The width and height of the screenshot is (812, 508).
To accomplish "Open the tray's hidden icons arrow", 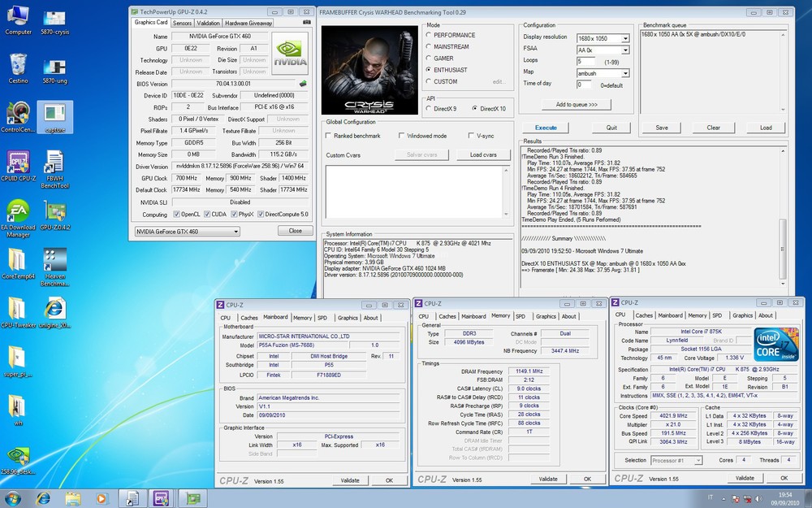I will coord(724,499).
